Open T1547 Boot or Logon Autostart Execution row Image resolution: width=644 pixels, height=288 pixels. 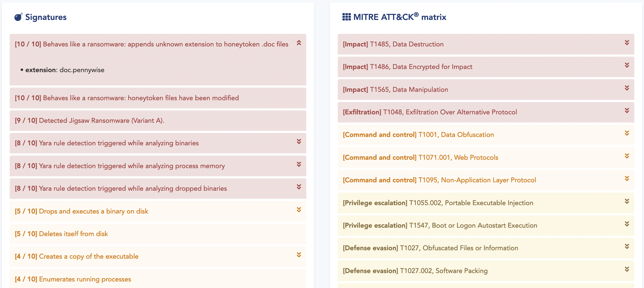click(x=440, y=226)
